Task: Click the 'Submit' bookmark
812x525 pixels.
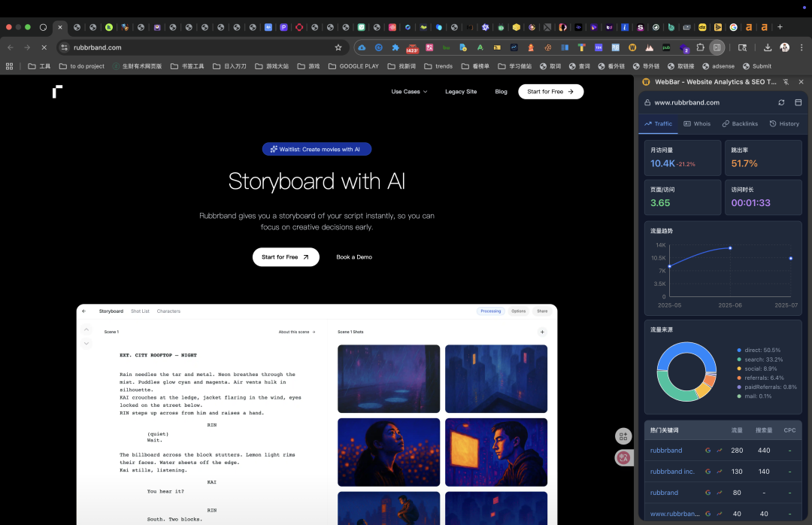Action: [756, 66]
